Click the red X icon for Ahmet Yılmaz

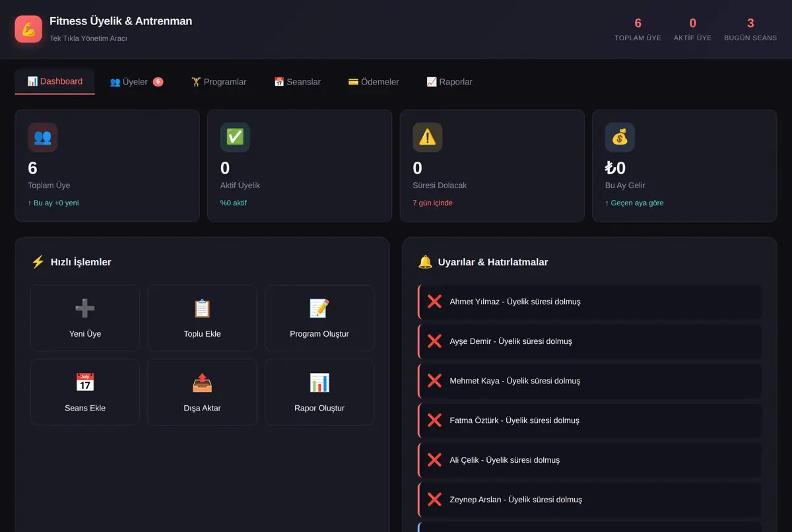click(434, 302)
